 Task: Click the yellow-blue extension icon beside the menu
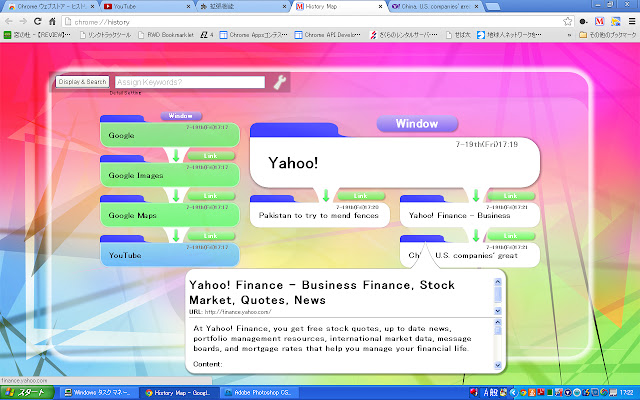[616, 22]
